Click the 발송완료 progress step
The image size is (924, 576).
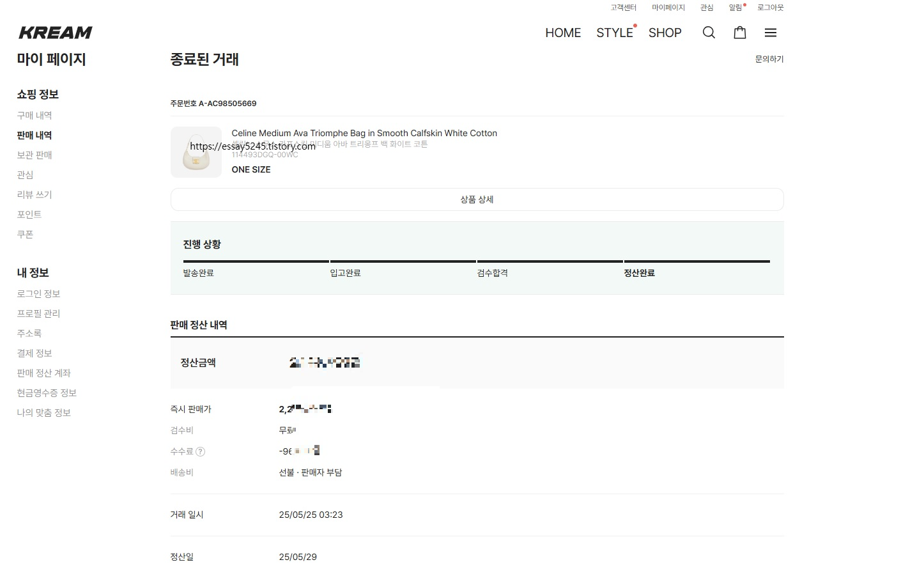coord(199,273)
